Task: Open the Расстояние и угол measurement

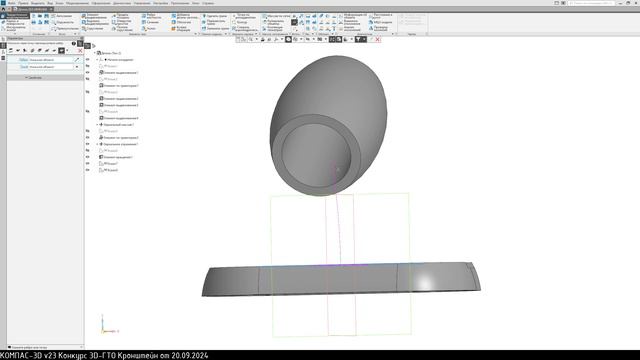Action: pyautogui.click(x=381, y=16)
